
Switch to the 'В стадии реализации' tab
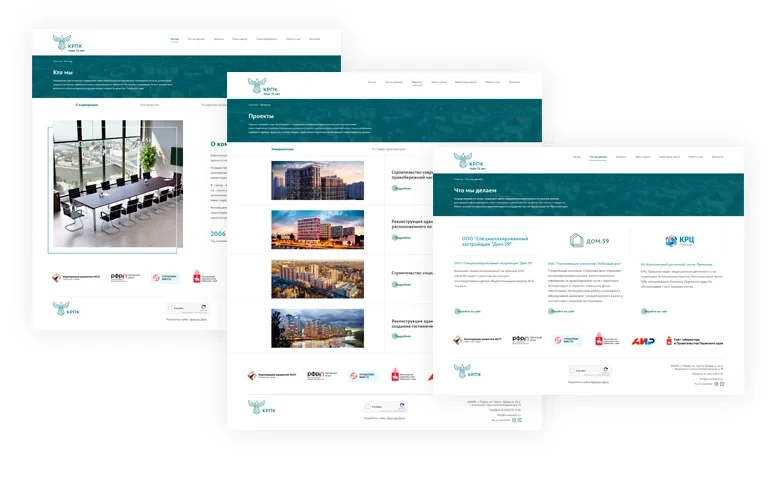[x=388, y=149]
